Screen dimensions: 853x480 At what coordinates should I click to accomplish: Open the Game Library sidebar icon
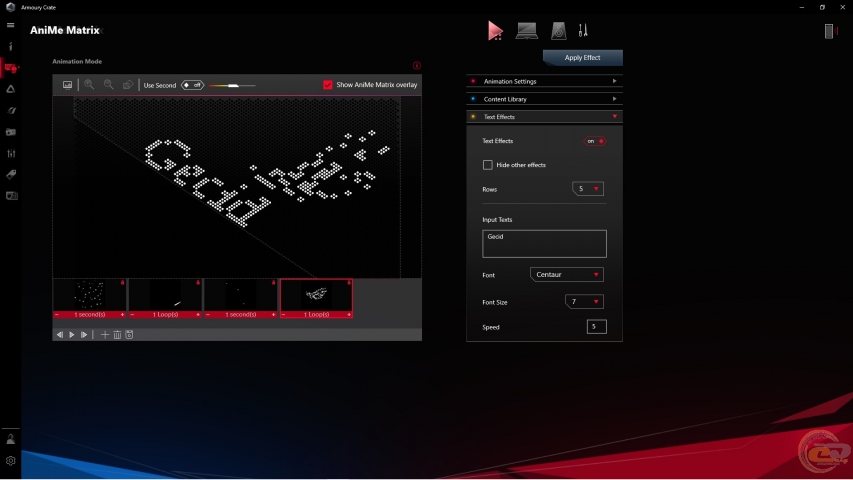pos(10,132)
